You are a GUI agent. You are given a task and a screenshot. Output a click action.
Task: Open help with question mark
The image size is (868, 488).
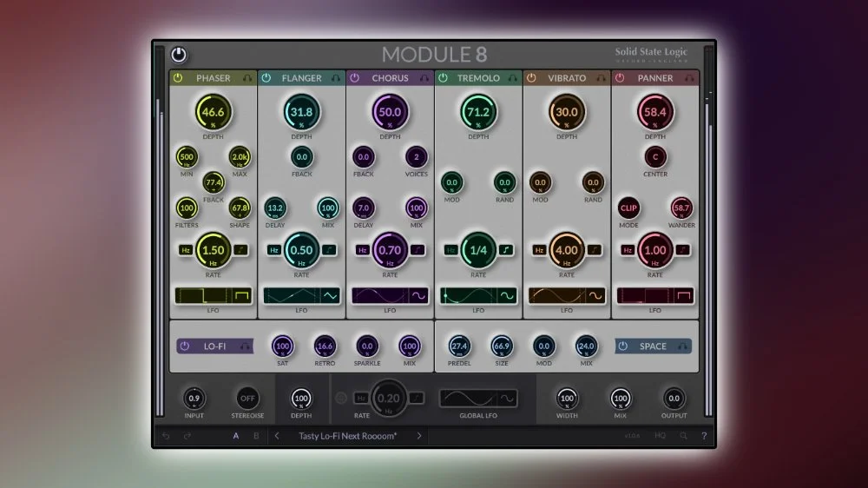pyautogui.click(x=704, y=436)
